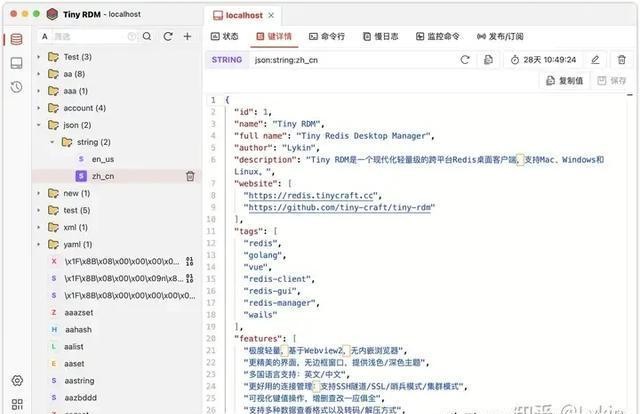
Task: Open the database browser sidebar icon
Action: coord(16,39)
